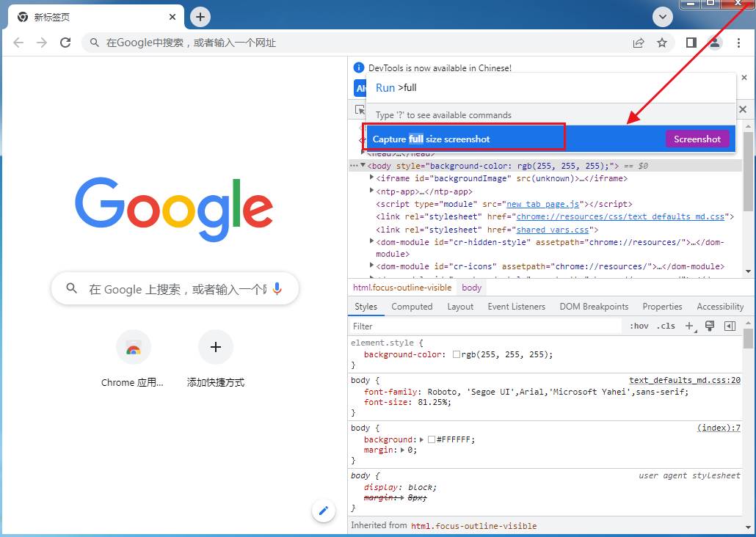Image resolution: width=756 pixels, height=537 pixels.
Task: Open the #FFFFFF background color swatch
Action: click(432, 439)
